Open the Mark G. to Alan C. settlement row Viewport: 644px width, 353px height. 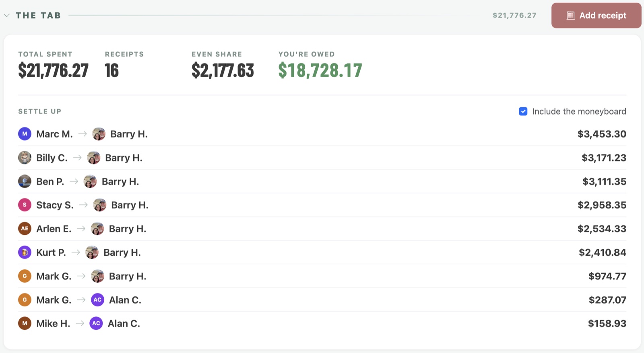(322, 300)
